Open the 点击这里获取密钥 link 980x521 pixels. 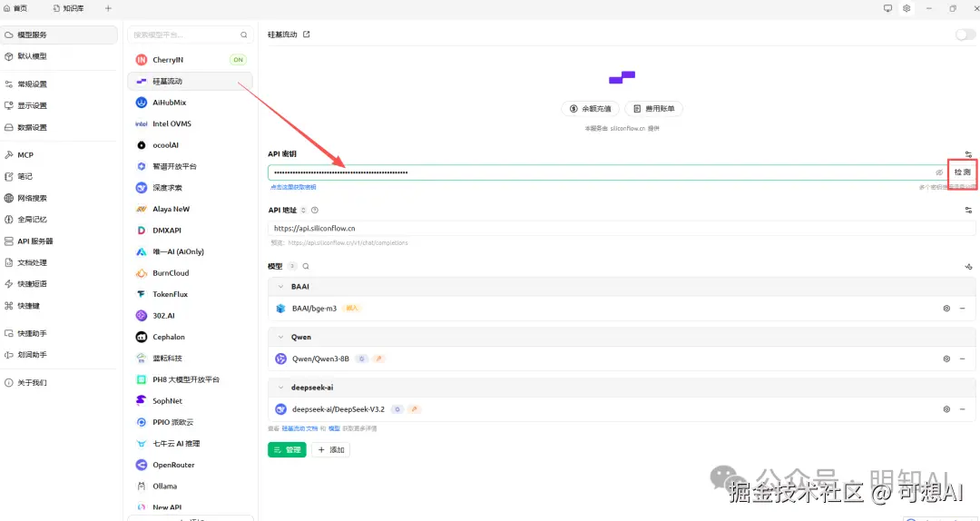click(x=293, y=187)
